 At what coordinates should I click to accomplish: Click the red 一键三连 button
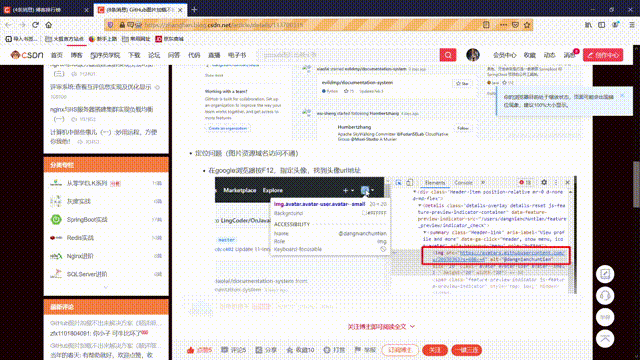click(467, 350)
